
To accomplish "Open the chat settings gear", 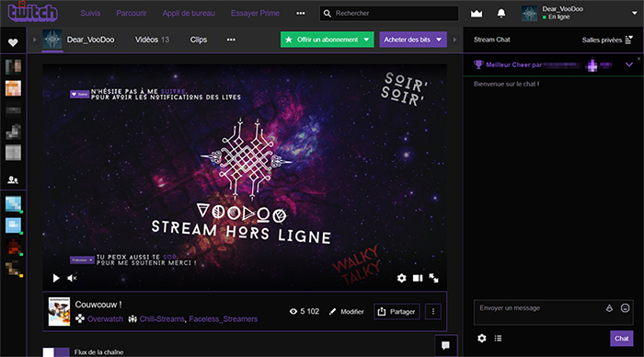I will point(482,338).
